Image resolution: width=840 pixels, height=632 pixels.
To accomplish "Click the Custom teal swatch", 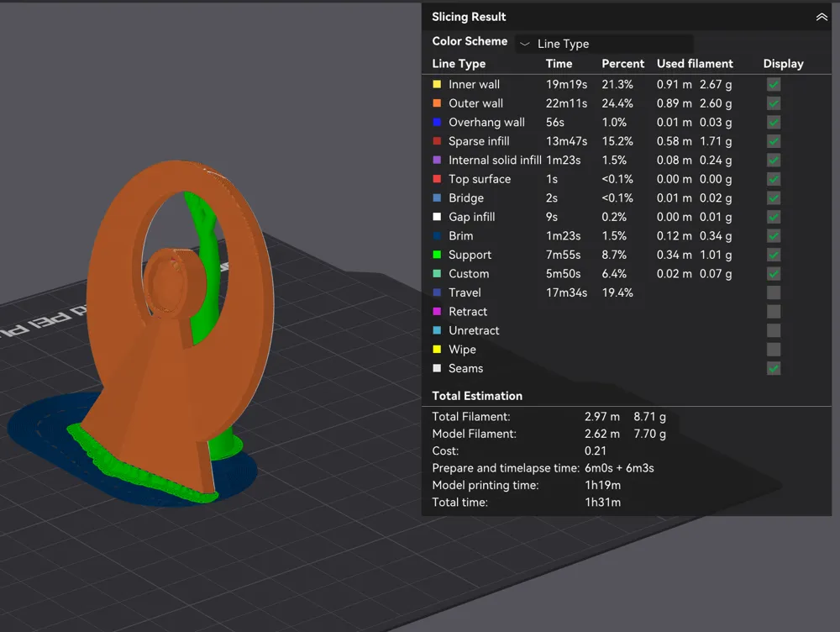I will tap(437, 273).
